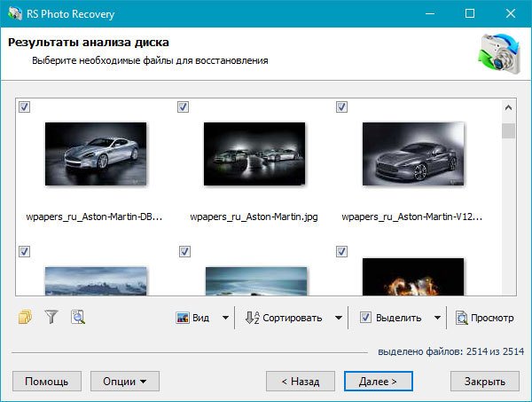Click the 'выделено файлов: 2514 из 2514' status text

point(451,351)
